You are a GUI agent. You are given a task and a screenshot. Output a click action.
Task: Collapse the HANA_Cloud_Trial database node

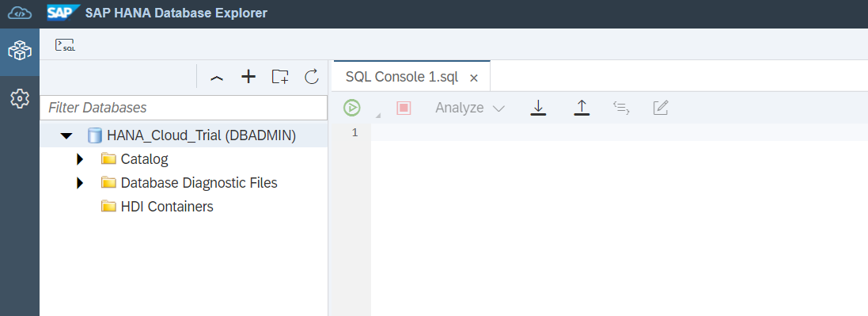66,135
